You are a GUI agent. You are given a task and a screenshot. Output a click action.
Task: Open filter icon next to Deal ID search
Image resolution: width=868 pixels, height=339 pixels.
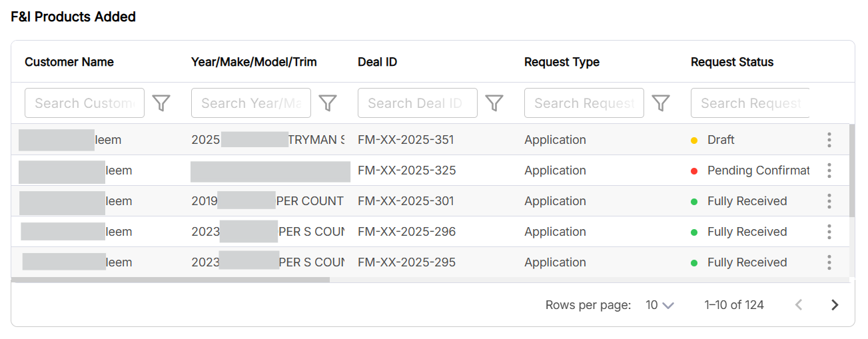coord(494,103)
